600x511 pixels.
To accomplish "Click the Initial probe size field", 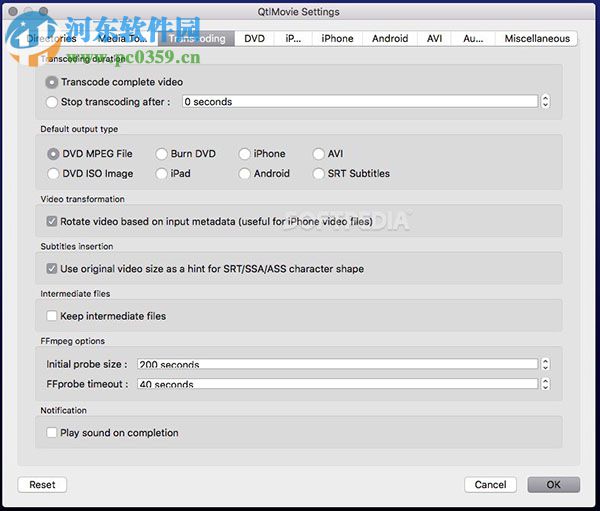I will [338, 364].
